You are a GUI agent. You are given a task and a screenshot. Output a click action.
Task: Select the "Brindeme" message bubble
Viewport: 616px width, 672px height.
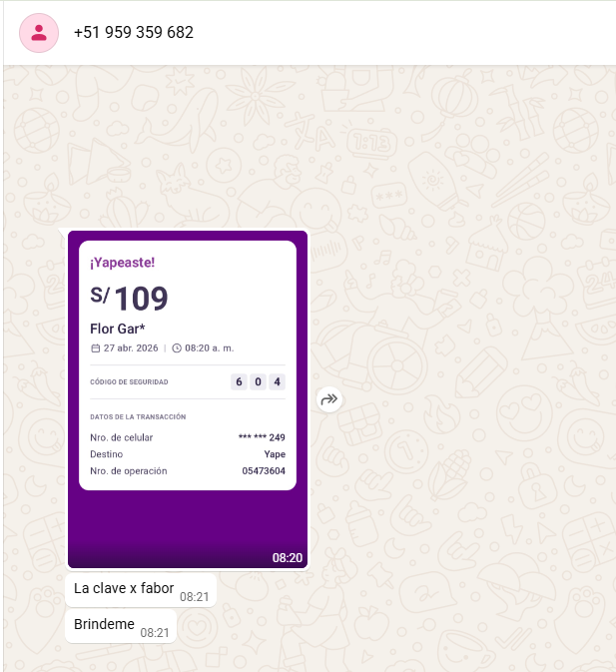pos(104,625)
